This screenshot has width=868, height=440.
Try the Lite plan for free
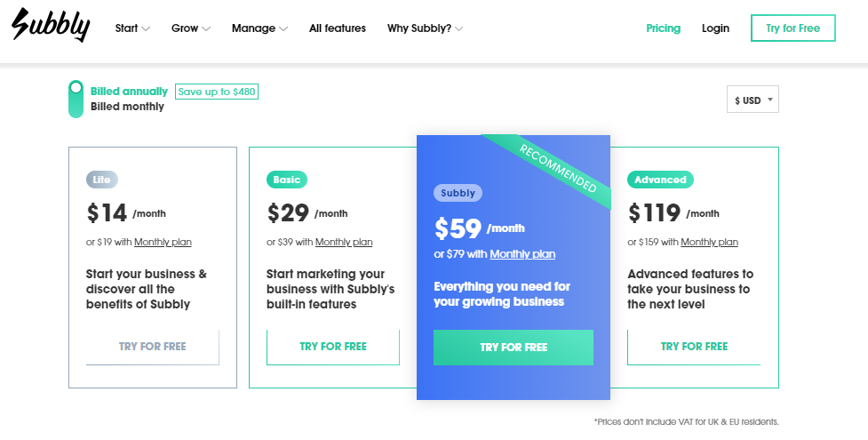click(153, 347)
